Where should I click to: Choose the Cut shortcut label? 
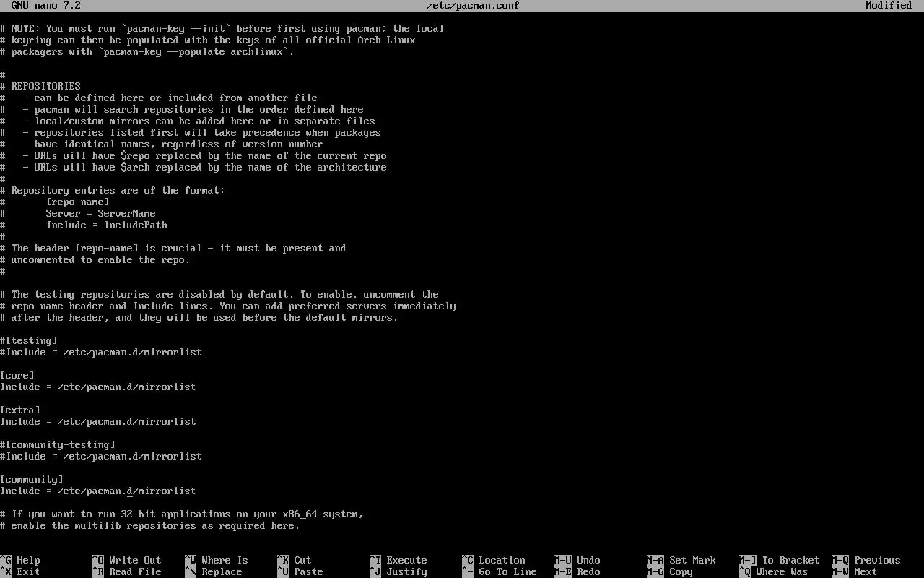point(294,560)
